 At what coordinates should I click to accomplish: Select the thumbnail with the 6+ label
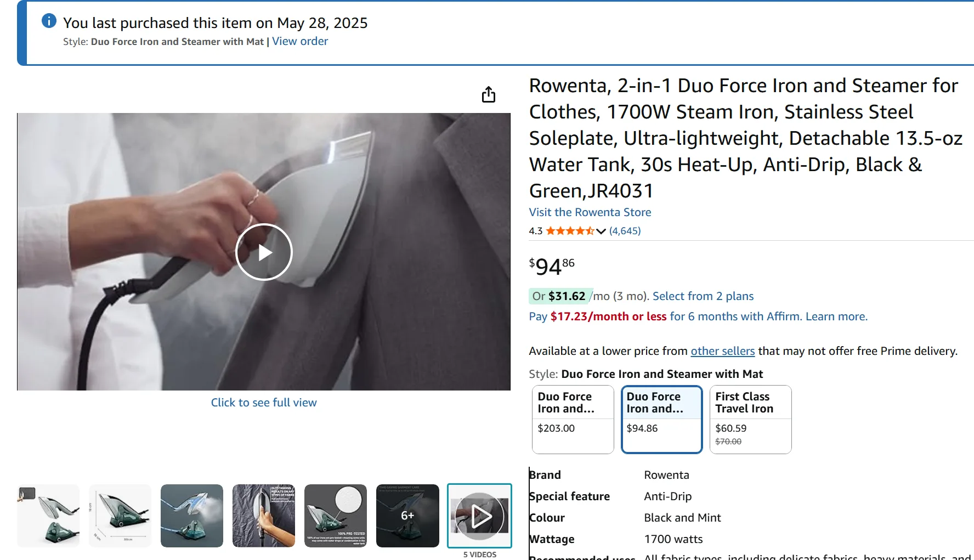pos(407,515)
